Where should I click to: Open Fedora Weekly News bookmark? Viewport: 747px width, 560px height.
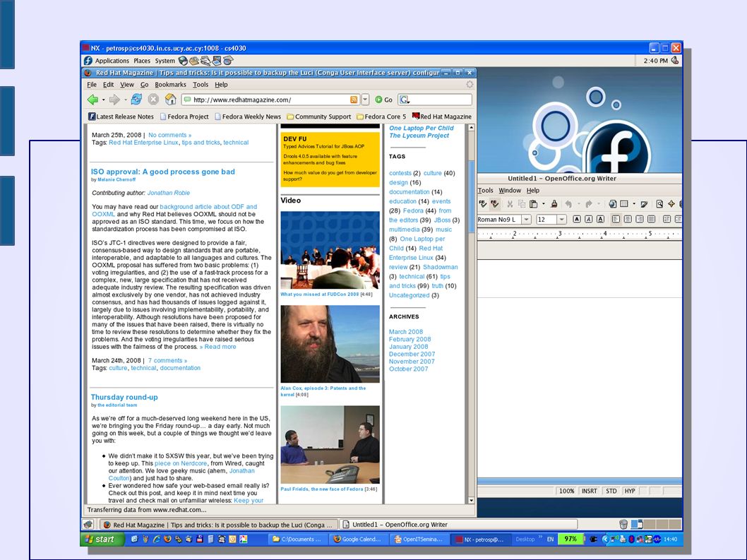(x=248, y=117)
